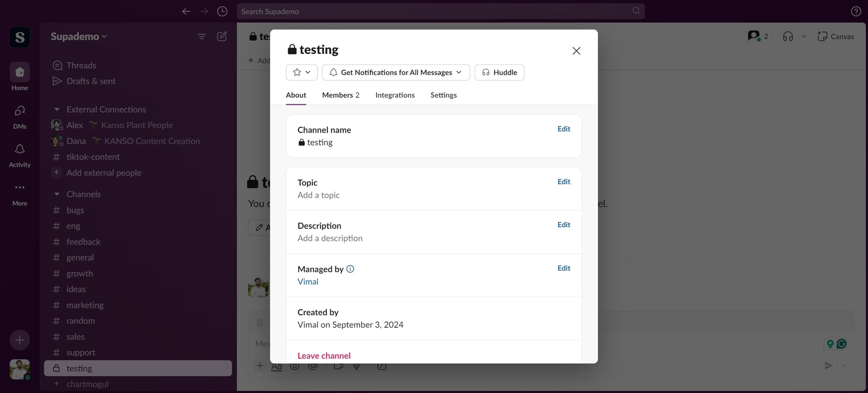Click Leave channel link

click(324, 356)
